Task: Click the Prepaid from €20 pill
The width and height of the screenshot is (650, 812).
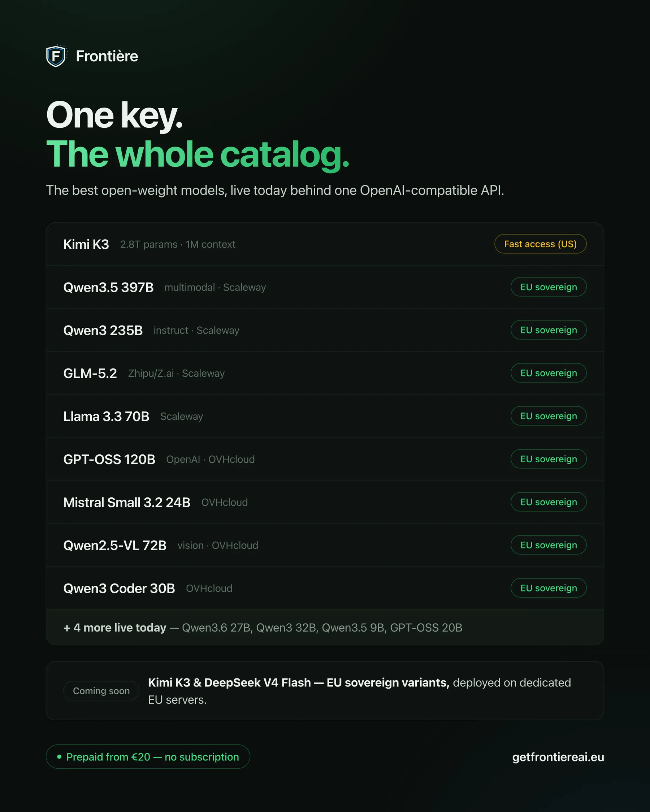Action: [x=148, y=757]
